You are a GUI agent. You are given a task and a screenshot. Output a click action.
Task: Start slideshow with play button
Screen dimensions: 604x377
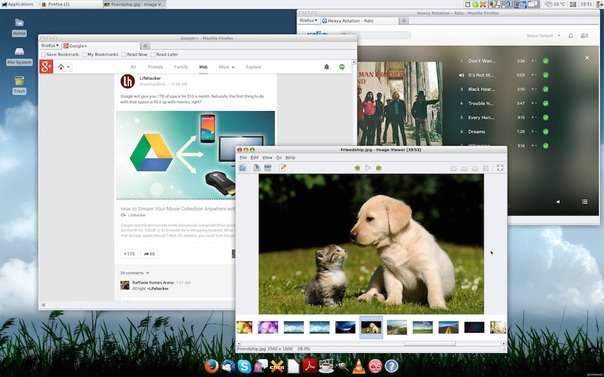368,168
